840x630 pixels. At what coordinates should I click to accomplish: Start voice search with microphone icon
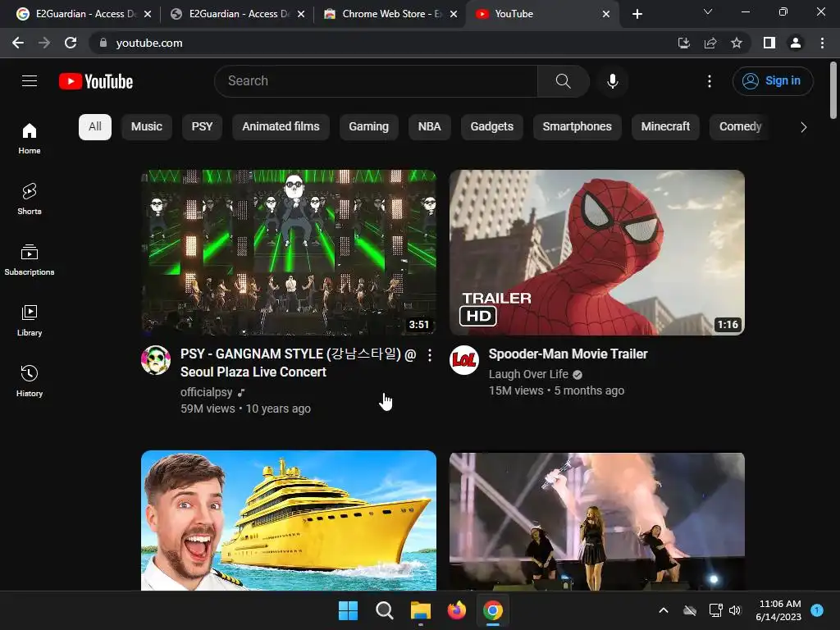tap(612, 81)
